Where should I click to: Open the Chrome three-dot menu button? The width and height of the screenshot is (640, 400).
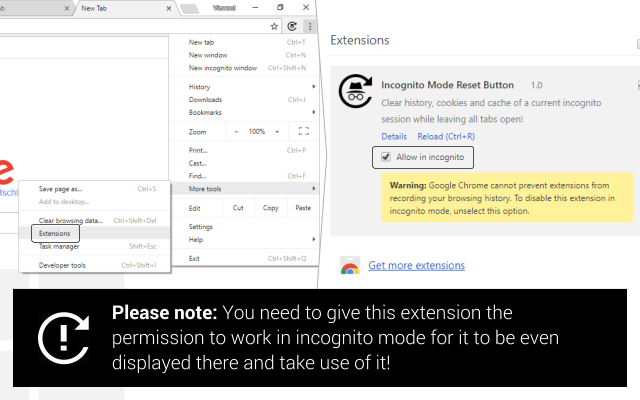pyautogui.click(x=310, y=27)
